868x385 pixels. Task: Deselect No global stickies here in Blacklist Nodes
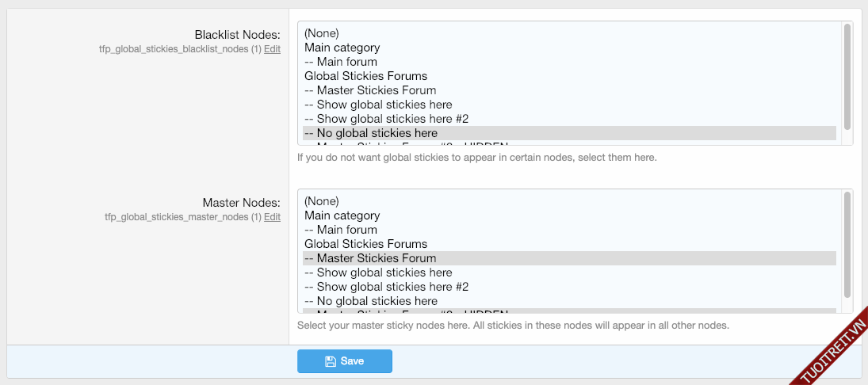tap(371, 133)
